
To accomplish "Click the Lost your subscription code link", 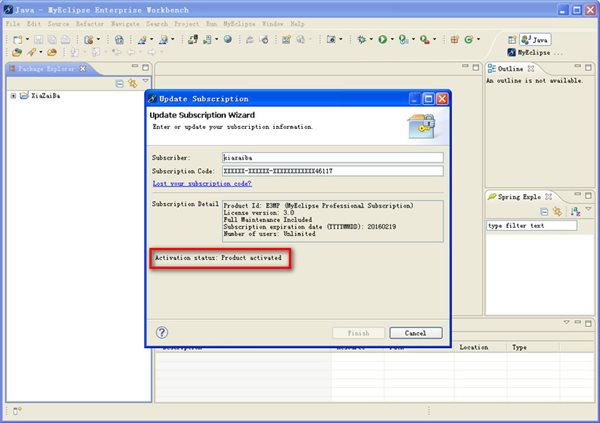I will pyautogui.click(x=202, y=184).
